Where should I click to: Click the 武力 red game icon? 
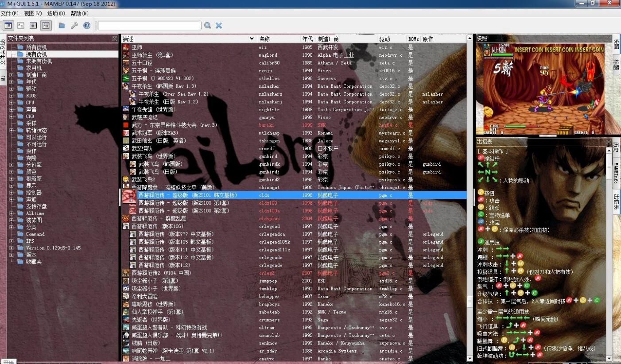tap(126, 125)
